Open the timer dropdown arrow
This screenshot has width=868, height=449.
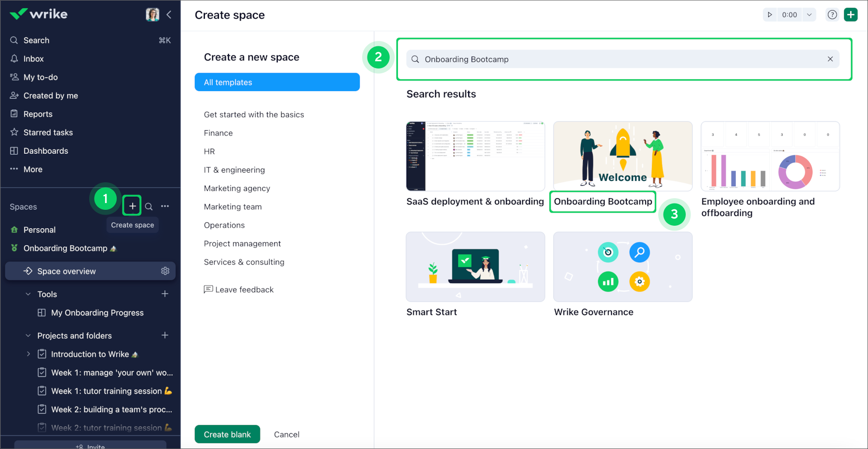click(x=809, y=15)
